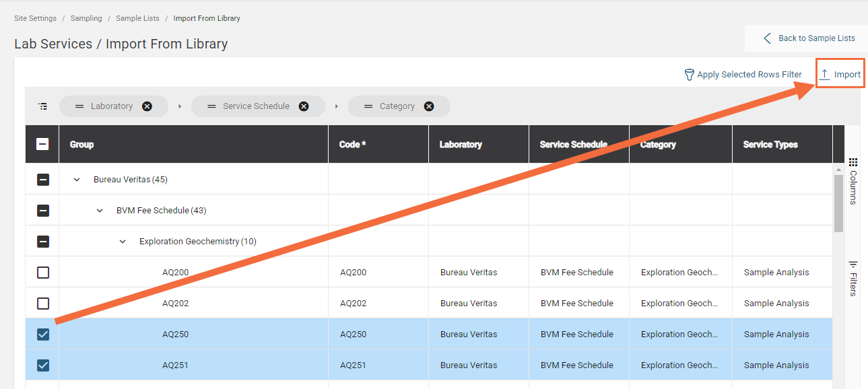Screen dimensions: 868x389
Task: Check the AQ202 row checkbox
Action: 43,304
